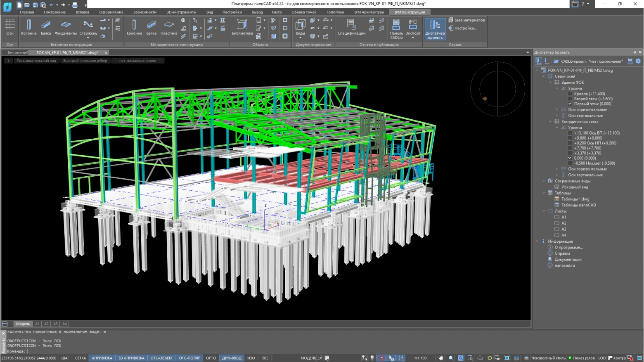The width and height of the screenshot is (644, 362).
Task: Expand Оси горизонтальные under Здание ФОК
Action: pyautogui.click(x=557, y=110)
